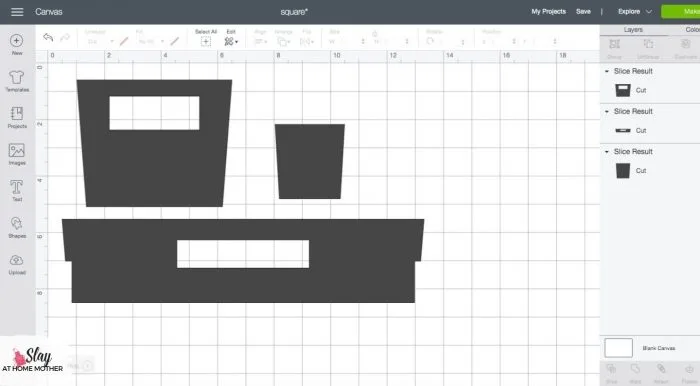The width and height of the screenshot is (700, 386).
Task: Open the hamburger menu
Action: tap(17, 12)
